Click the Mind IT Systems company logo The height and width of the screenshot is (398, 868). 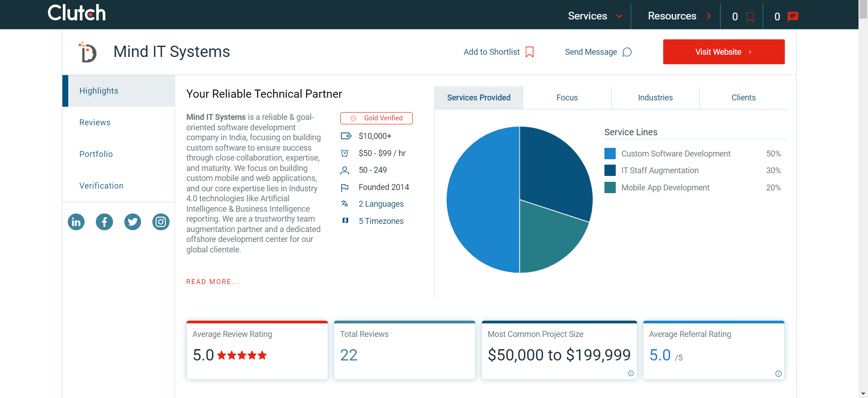(x=88, y=52)
